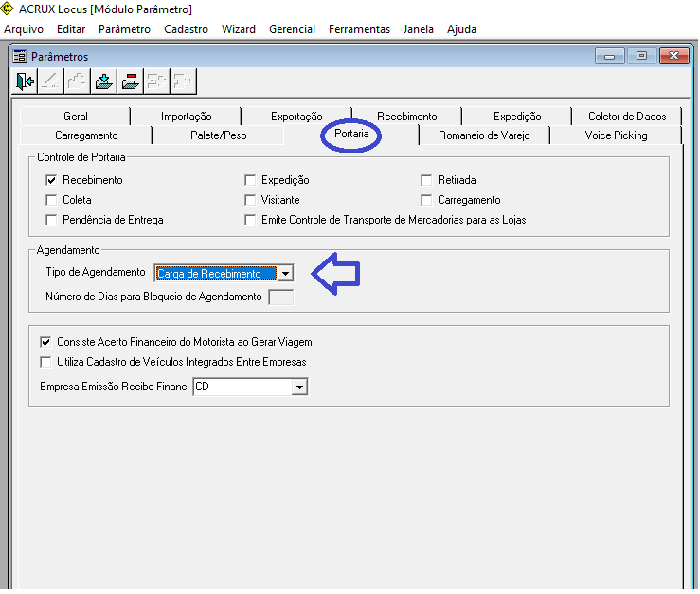Switch to the Exportação tab
This screenshot has width=700, height=594.
click(x=296, y=117)
